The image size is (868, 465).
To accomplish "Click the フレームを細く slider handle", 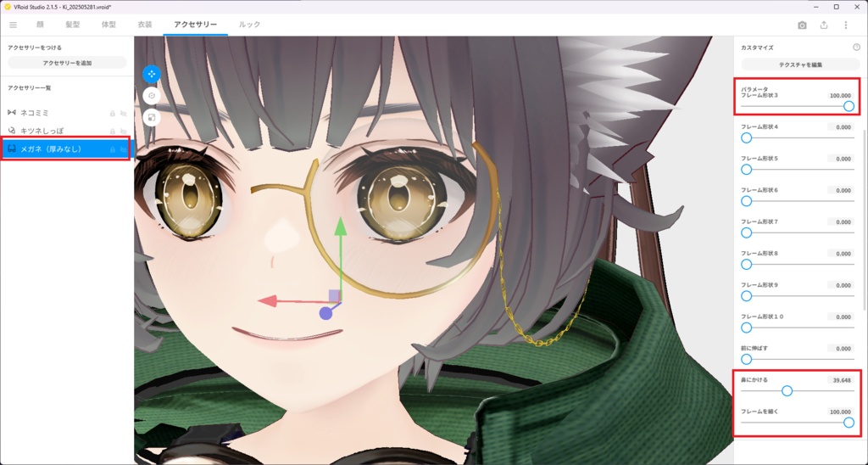I will (x=849, y=423).
